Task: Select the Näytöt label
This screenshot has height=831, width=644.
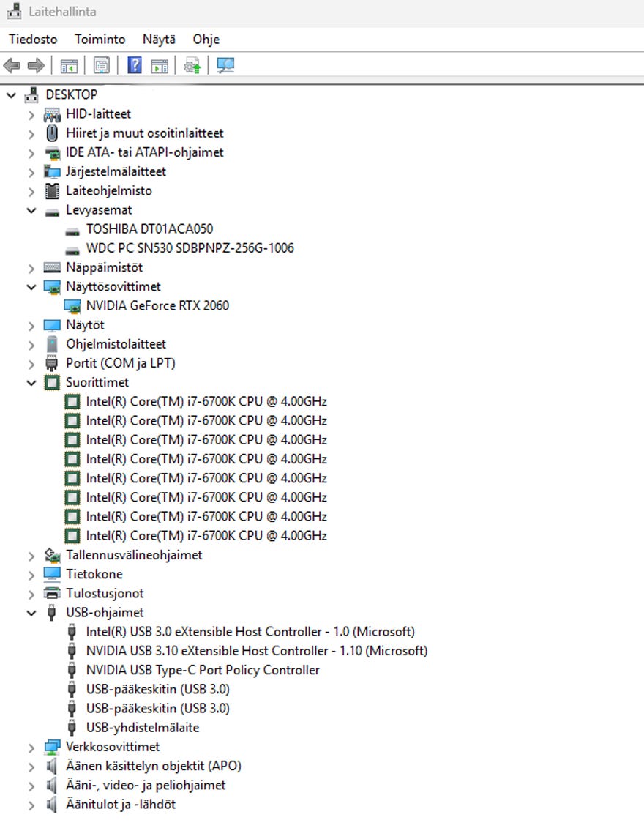Action: (85, 325)
